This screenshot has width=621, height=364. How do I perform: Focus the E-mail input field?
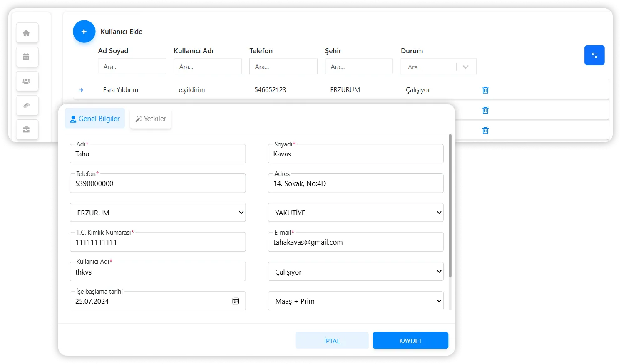pyautogui.click(x=355, y=243)
